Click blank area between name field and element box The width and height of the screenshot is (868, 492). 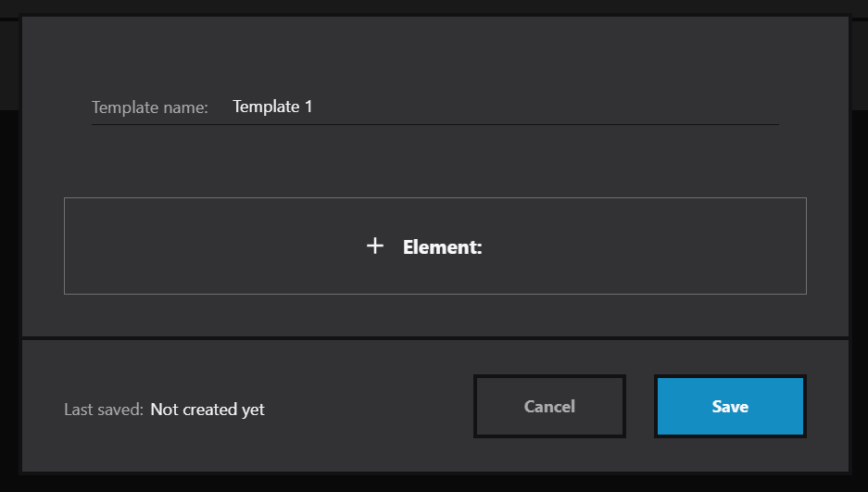click(x=435, y=161)
